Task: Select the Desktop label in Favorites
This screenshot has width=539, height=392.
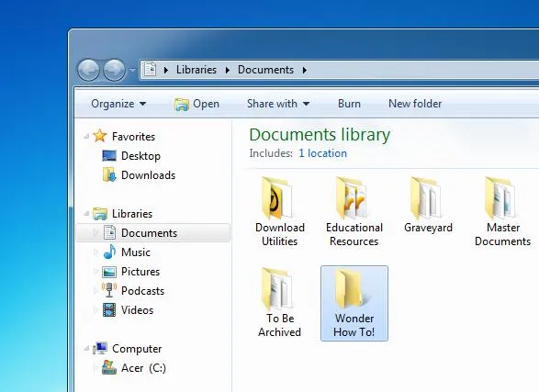Action: (140, 156)
